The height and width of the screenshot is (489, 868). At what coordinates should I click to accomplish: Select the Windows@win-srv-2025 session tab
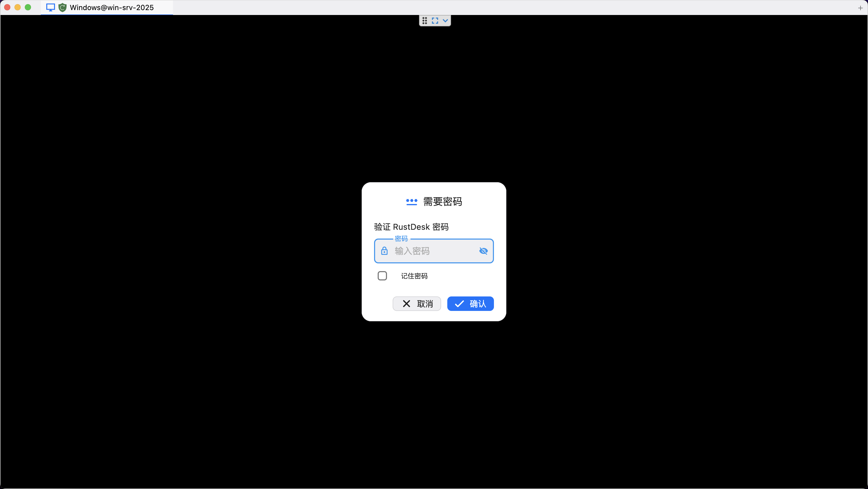tap(111, 7)
